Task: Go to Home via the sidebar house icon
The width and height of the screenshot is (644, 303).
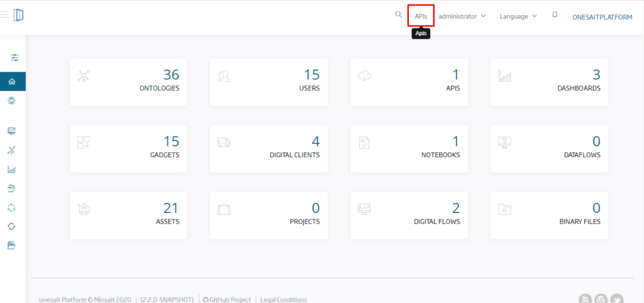Action: 12,81
